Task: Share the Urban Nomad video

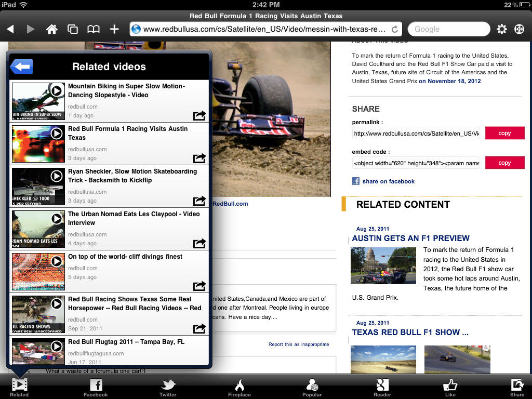Action: (199, 243)
